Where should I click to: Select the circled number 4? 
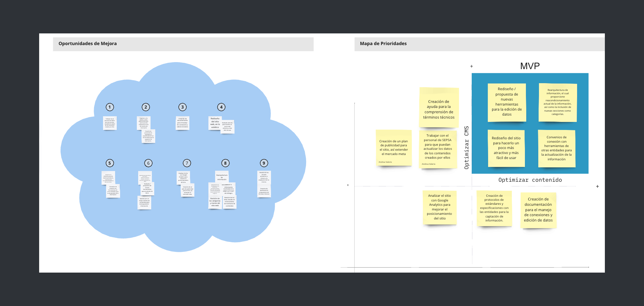221,107
